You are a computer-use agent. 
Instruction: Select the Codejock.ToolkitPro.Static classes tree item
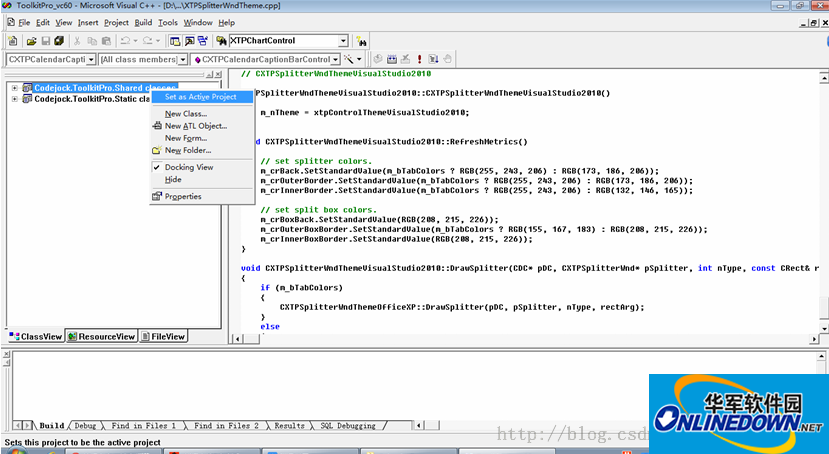(92, 99)
